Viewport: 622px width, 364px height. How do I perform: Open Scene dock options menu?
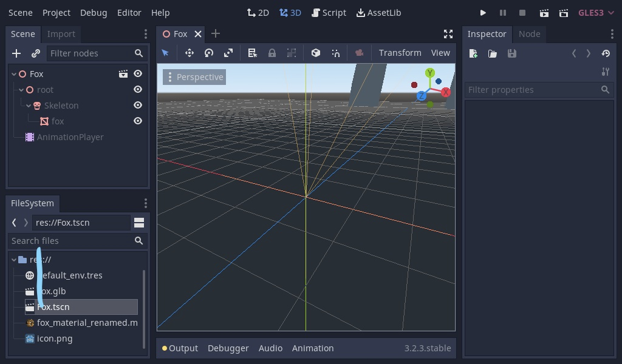coord(146,34)
